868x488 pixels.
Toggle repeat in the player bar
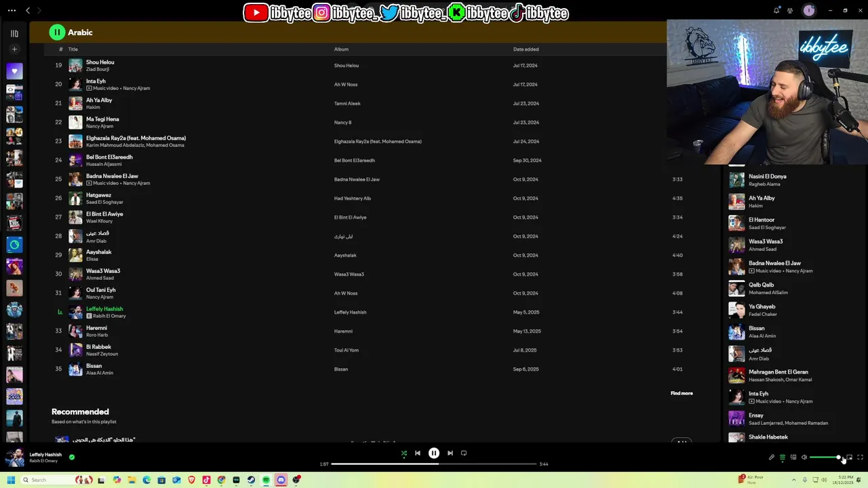pyautogui.click(x=464, y=453)
